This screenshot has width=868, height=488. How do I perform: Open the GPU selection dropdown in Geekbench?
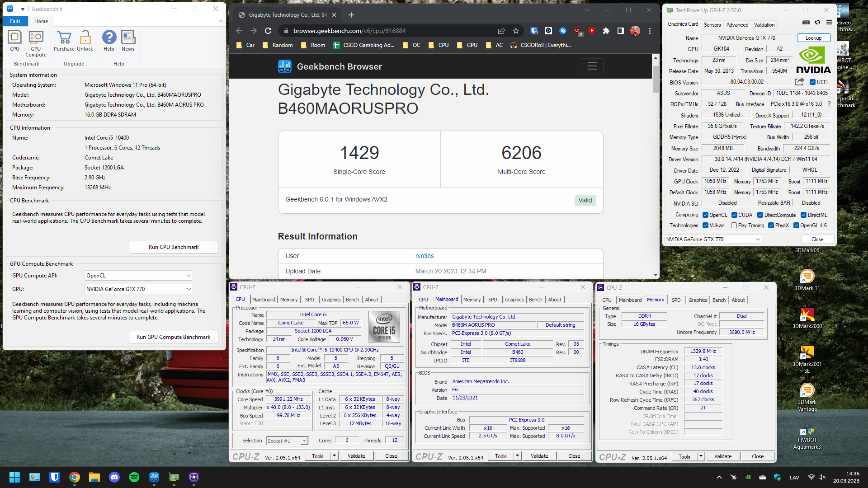(x=139, y=289)
